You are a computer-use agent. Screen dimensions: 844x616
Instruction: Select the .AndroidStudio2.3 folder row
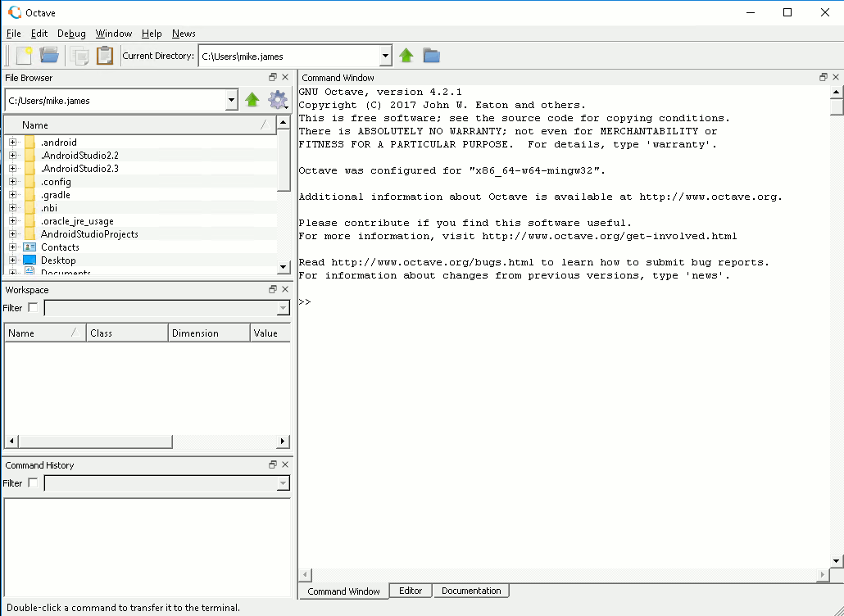point(141,169)
